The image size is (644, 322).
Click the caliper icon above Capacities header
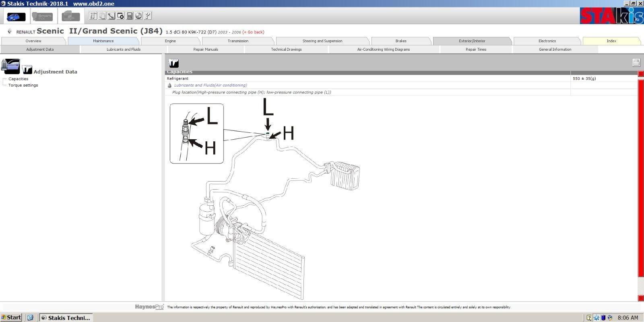173,63
